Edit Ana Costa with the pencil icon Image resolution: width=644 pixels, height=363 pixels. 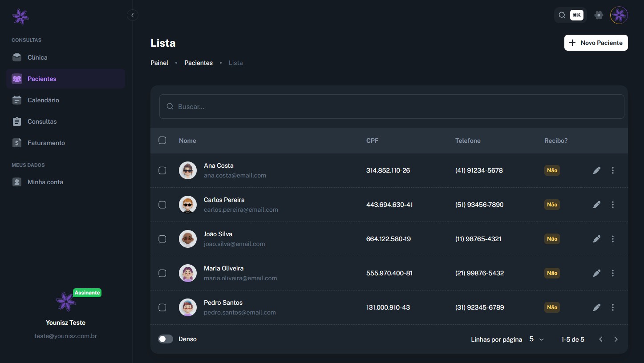click(x=596, y=170)
